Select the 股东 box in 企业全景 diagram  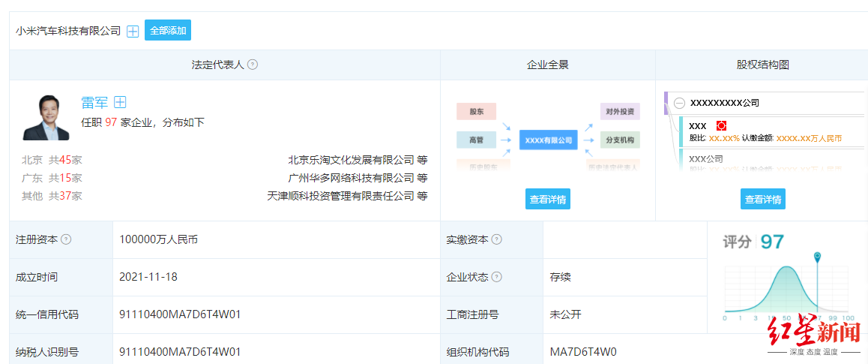(477, 112)
